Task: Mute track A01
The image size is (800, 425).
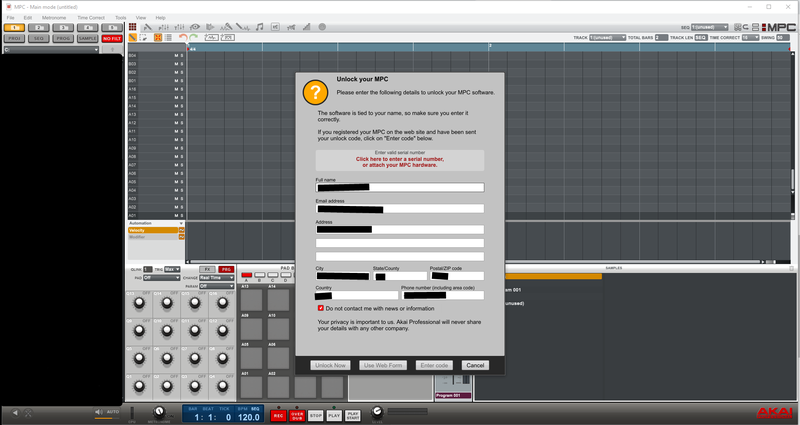Action: (176, 215)
